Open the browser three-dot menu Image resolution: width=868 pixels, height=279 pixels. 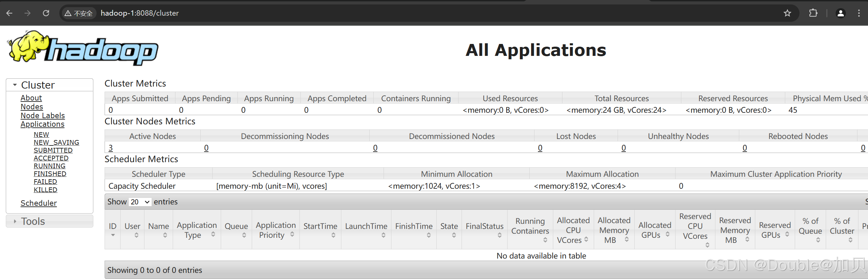click(x=859, y=13)
